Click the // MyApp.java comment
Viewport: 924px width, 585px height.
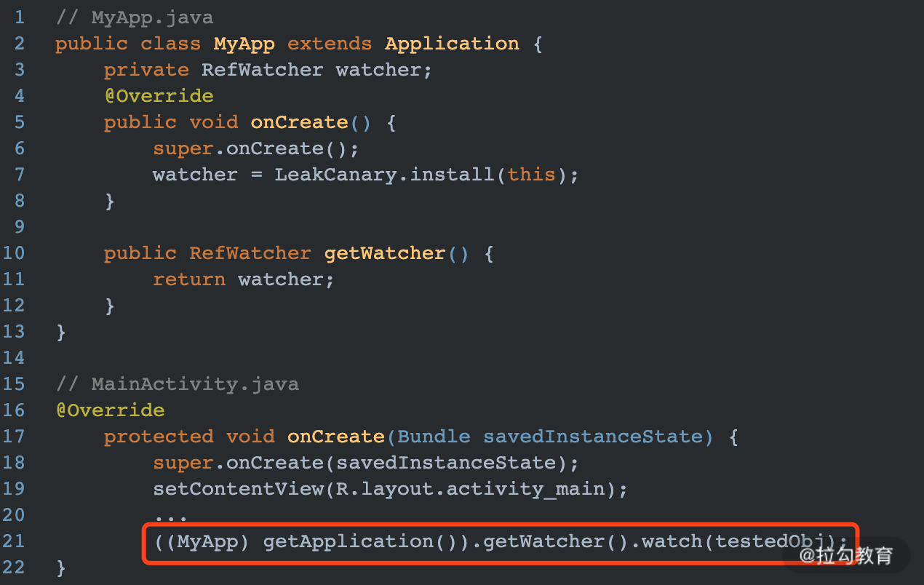(135, 17)
